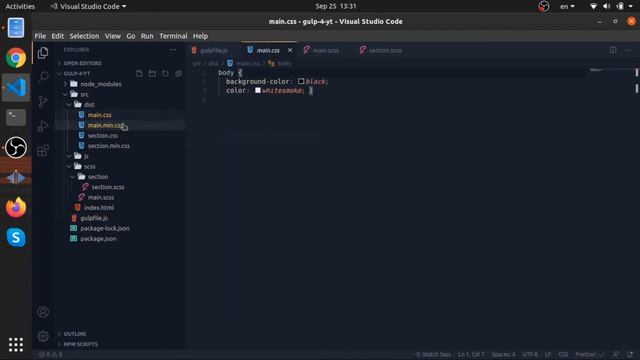
Task: Open OBS Studio from the dock
Action: point(16,147)
